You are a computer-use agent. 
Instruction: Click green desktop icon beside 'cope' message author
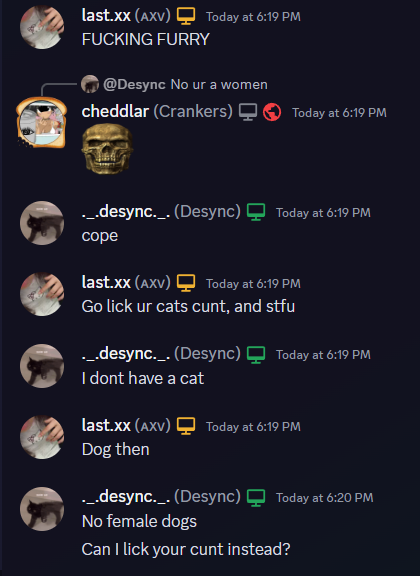click(x=256, y=212)
